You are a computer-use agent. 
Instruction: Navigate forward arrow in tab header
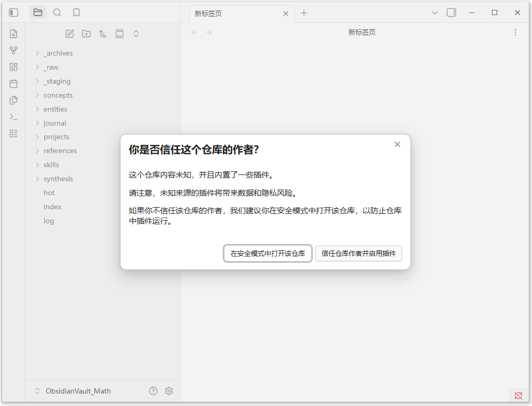click(x=209, y=32)
